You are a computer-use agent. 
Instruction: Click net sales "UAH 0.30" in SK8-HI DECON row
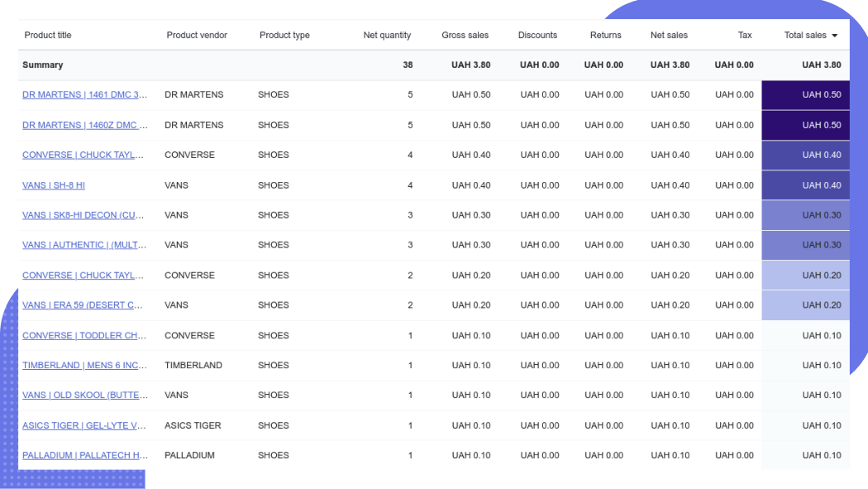click(670, 215)
